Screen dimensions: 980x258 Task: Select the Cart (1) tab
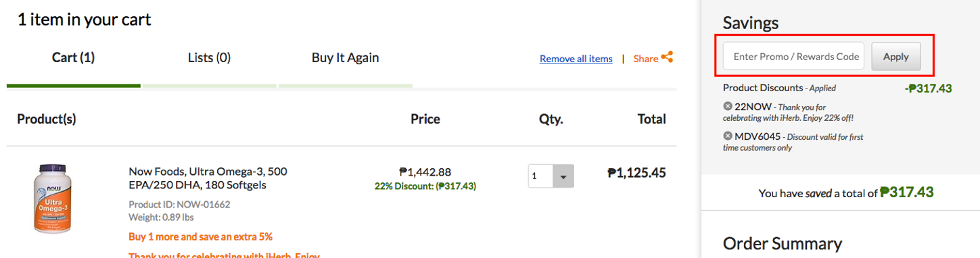click(73, 57)
